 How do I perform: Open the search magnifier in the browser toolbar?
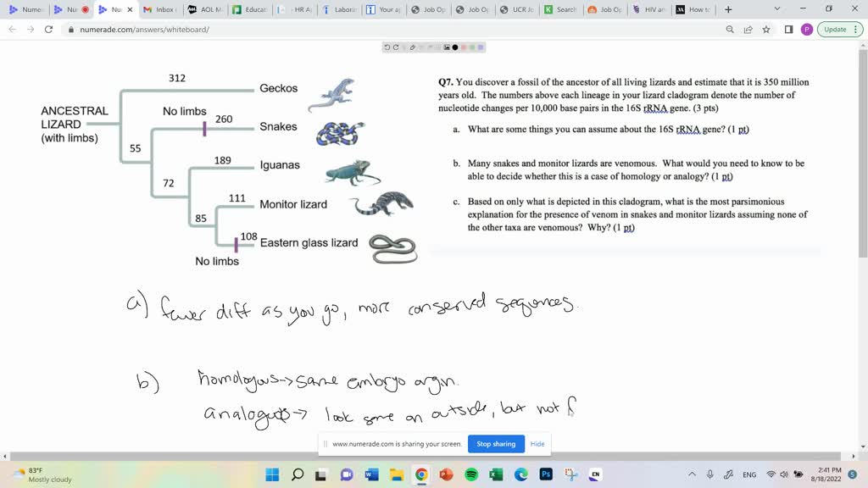point(729,28)
